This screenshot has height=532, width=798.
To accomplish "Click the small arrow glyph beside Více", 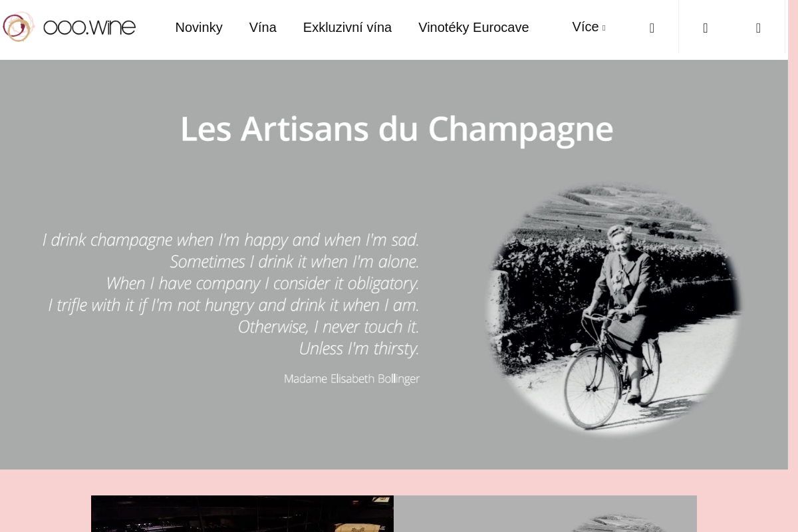I will coord(604,29).
